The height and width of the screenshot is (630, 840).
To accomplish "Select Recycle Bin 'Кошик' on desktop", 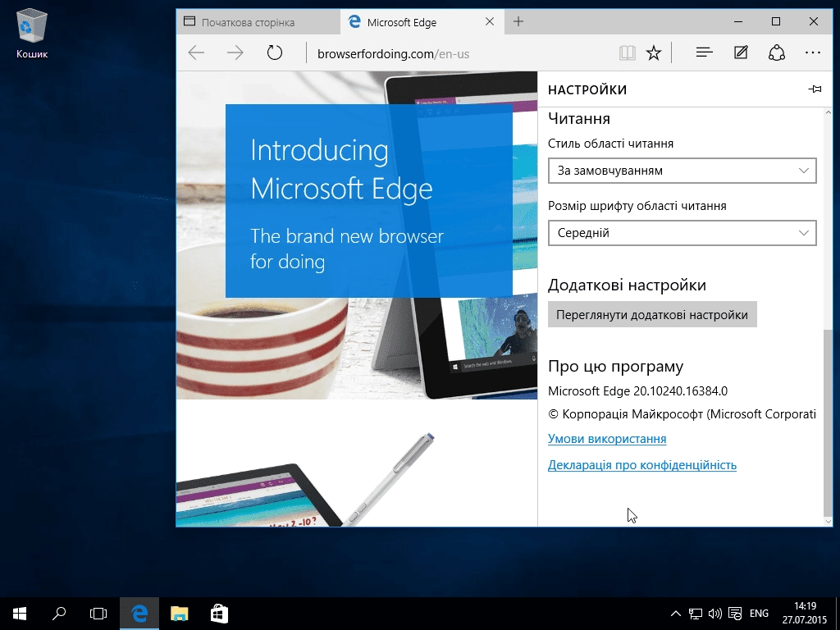I will coord(32,33).
